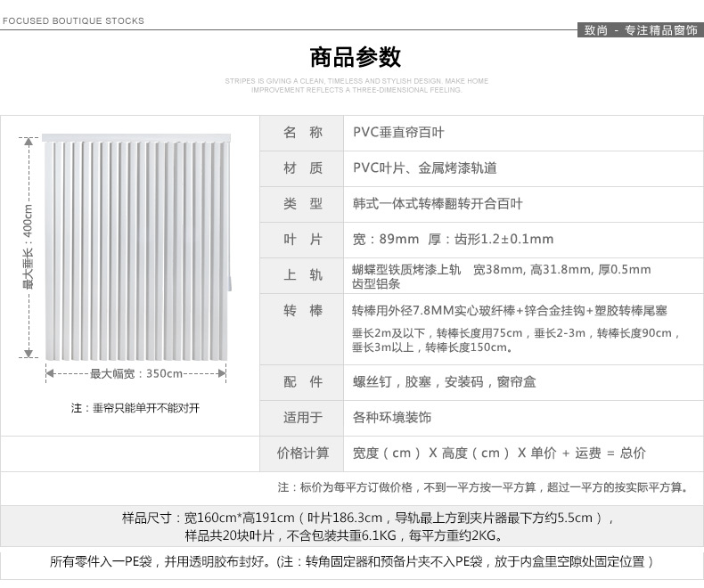Click the 上轨 row label cell
This screenshot has width=704, height=588.
tap(302, 275)
